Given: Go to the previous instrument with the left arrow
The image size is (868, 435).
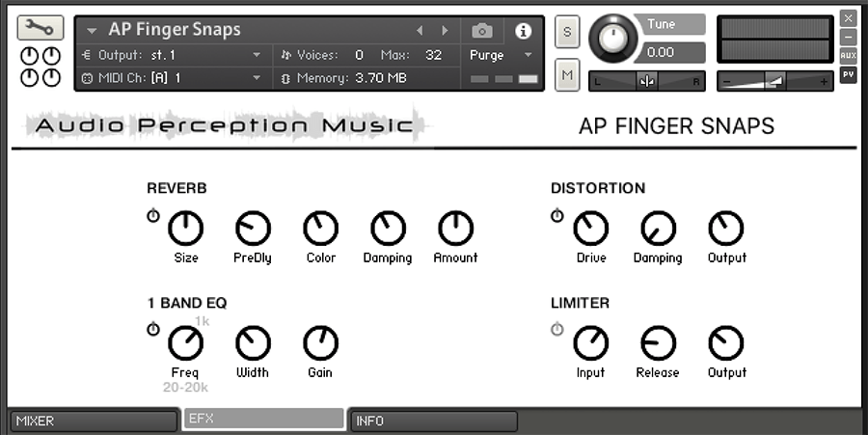Looking at the screenshot, I should pyautogui.click(x=420, y=31).
